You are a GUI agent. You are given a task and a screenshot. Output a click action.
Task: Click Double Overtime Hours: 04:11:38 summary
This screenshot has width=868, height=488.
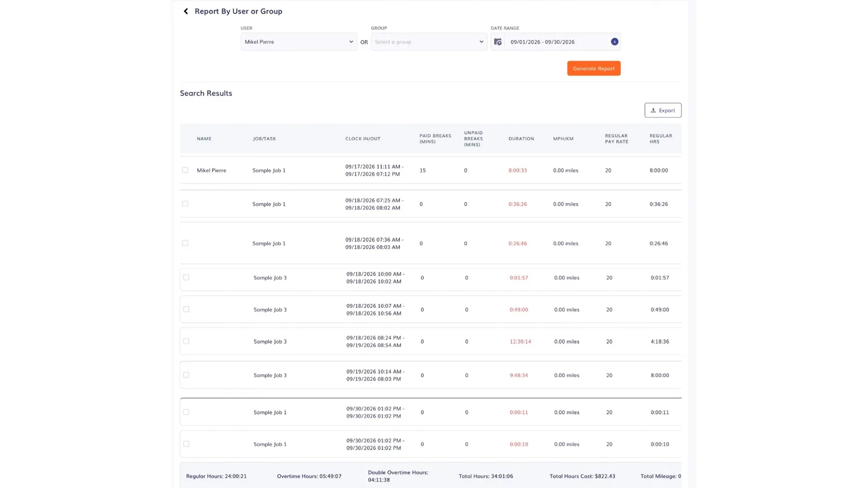click(398, 476)
